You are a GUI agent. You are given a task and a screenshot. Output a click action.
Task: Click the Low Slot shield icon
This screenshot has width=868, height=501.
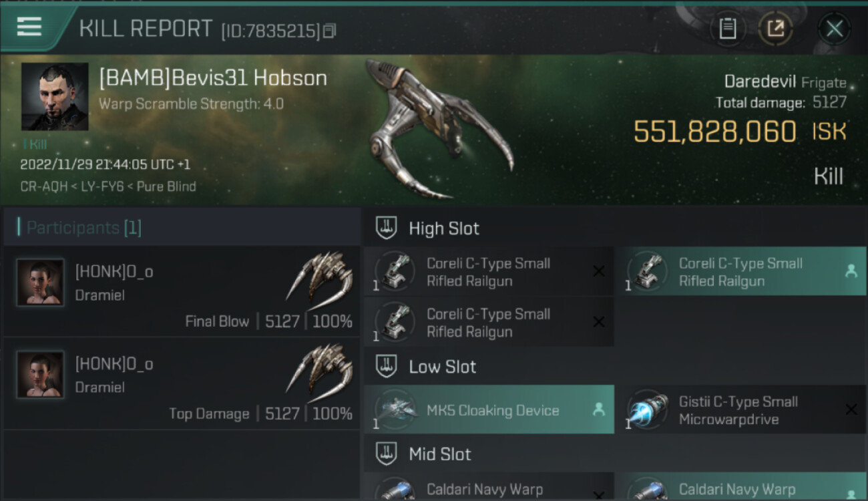(387, 366)
